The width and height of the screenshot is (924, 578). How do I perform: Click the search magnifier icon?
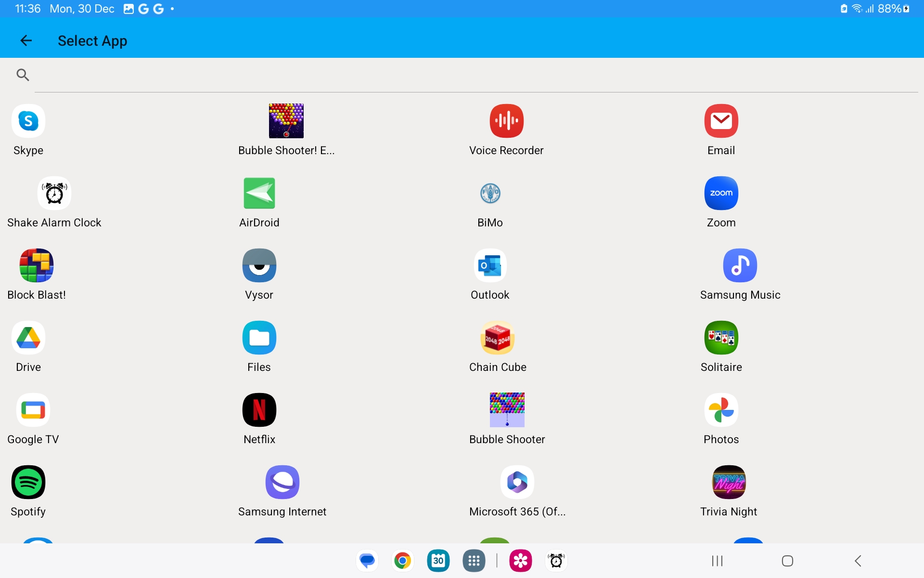(x=23, y=75)
